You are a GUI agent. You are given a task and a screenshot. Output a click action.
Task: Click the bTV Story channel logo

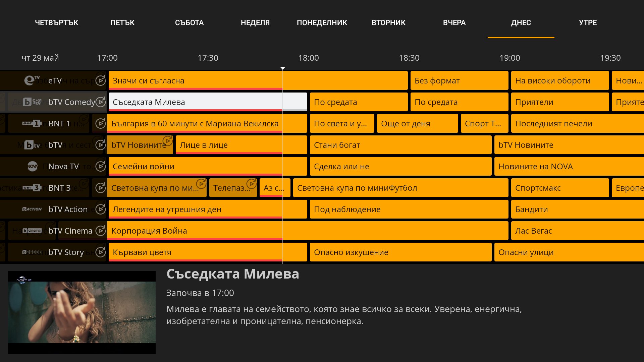[x=32, y=252]
